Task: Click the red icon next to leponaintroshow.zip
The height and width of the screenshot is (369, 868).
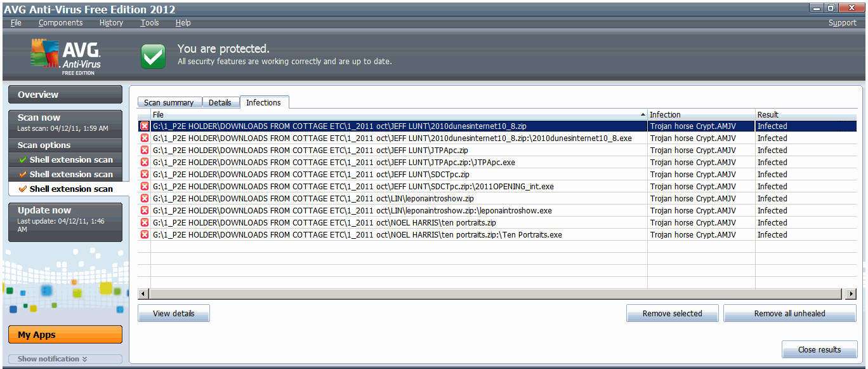Action: (x=144, y=199)
